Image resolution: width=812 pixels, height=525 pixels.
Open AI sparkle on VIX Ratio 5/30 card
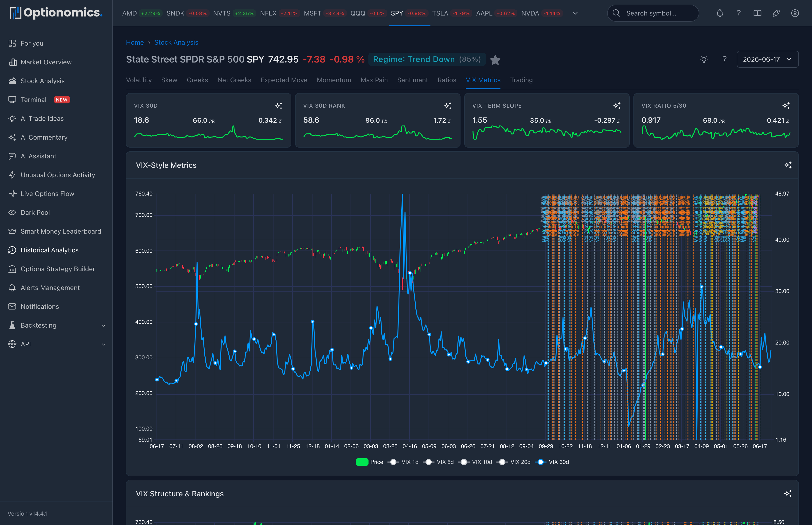point(786,106)
